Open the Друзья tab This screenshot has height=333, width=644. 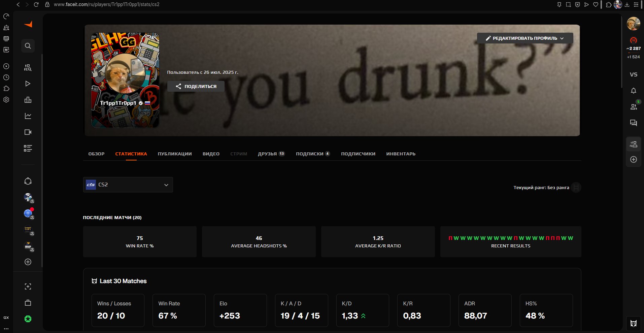click(271, 154)
